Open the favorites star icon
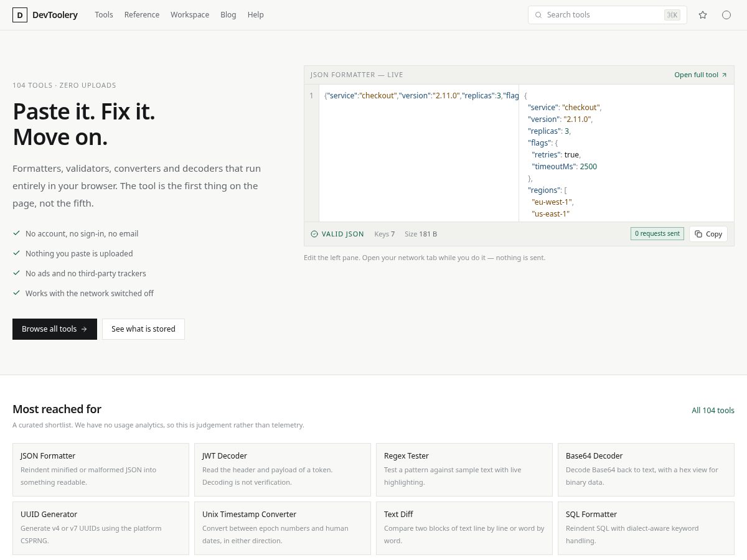 [703, 15]
